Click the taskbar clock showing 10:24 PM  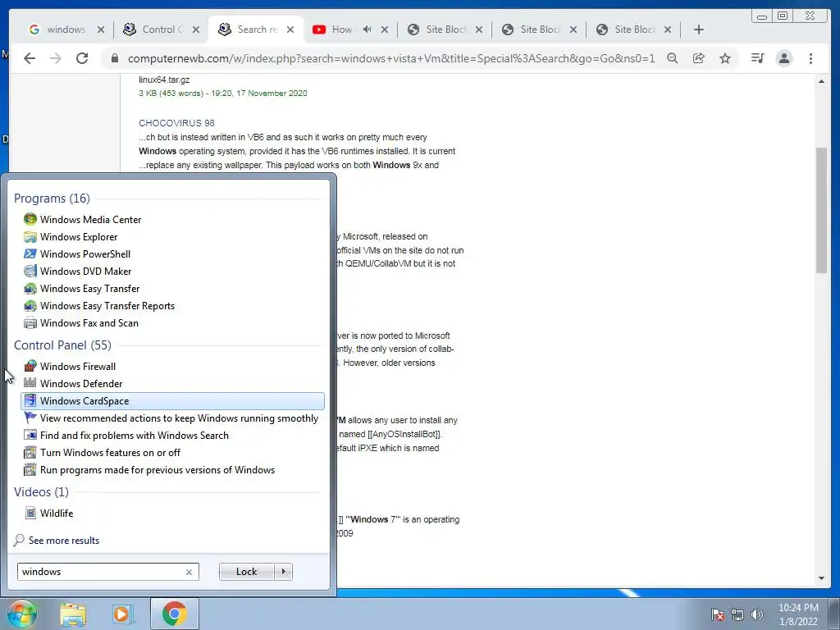(x=798, y=614)
